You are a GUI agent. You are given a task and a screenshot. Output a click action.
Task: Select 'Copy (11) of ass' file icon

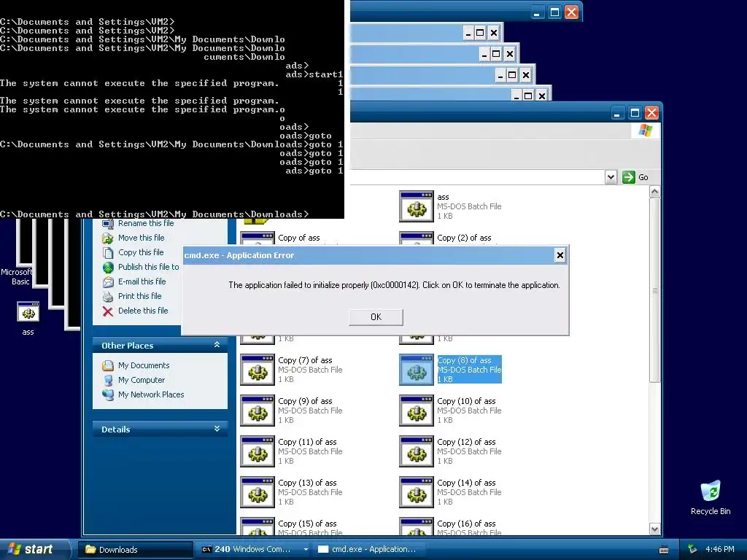[258, 451]
